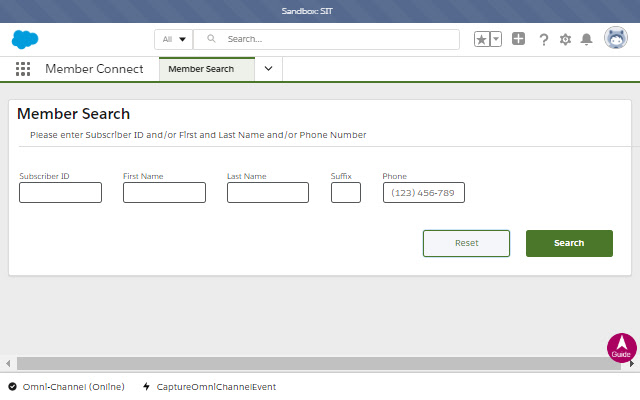Screen dimensions: 640x400
Task: Click the Favorites star icon
Action: point(482,39)
